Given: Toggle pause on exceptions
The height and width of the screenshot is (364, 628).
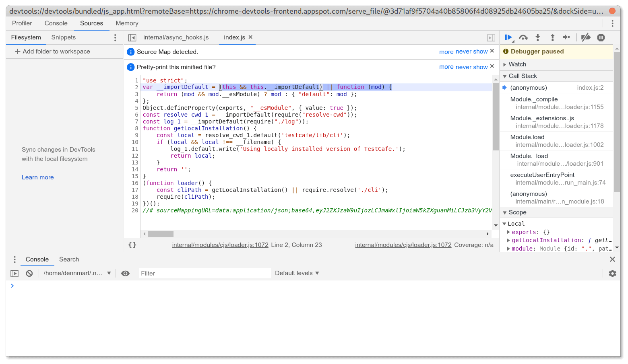Looking at the screenshot, I should [601, 37].
